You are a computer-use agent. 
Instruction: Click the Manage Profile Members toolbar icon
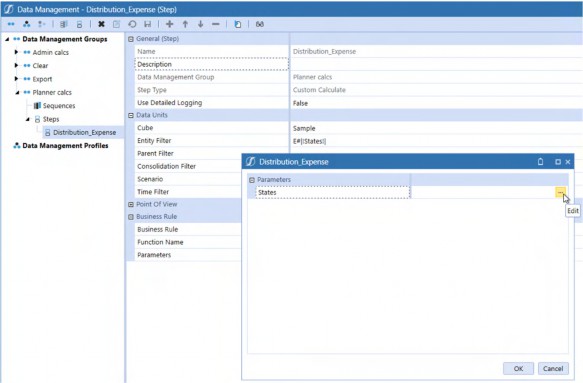41,24
